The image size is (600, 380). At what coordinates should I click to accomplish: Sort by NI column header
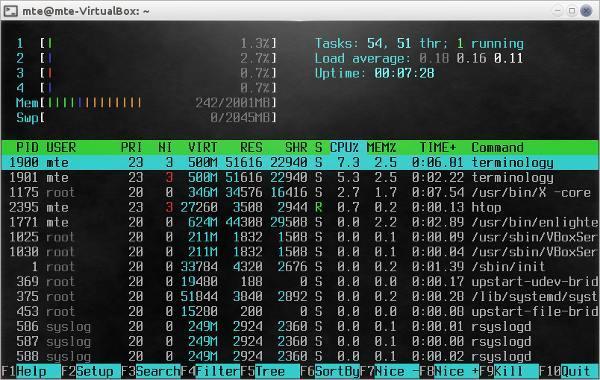point(165,147)
